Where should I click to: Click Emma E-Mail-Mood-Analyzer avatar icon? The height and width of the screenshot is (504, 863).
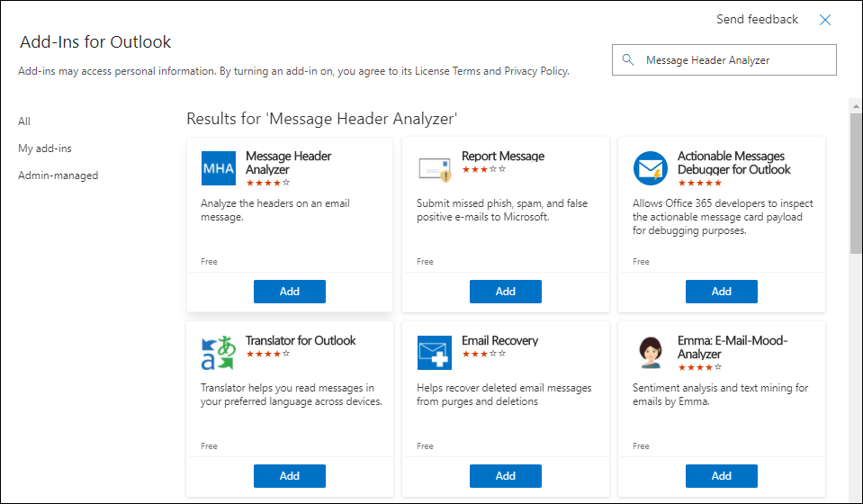(x=650, y=353)
